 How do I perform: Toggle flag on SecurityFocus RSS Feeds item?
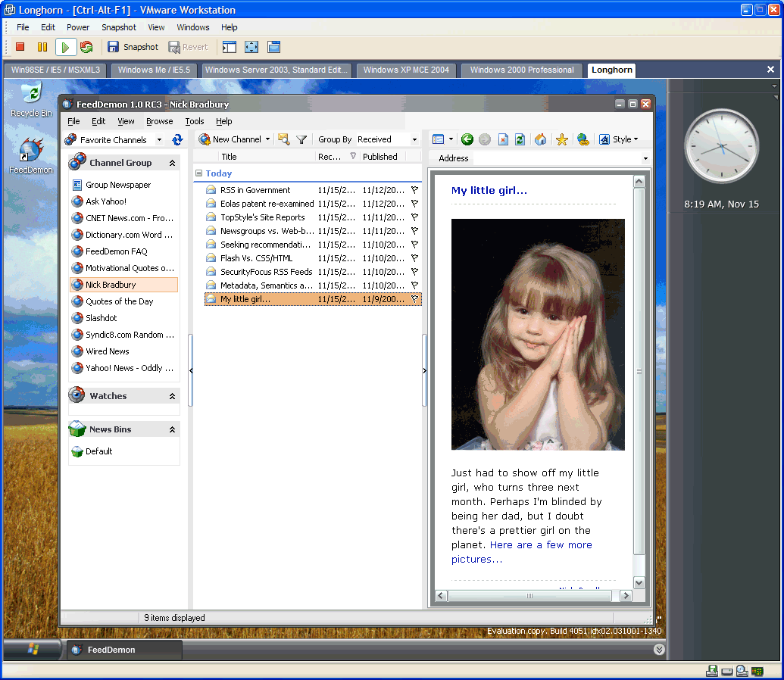pos(414,272)
